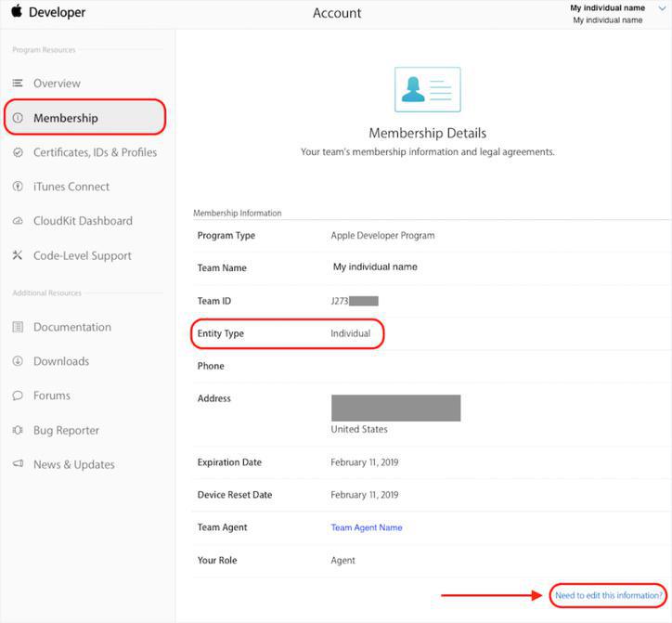This screenshot has height=623, width=672.
Task: Click the News & Updates megaphone icon
Action: click(18, 464)
